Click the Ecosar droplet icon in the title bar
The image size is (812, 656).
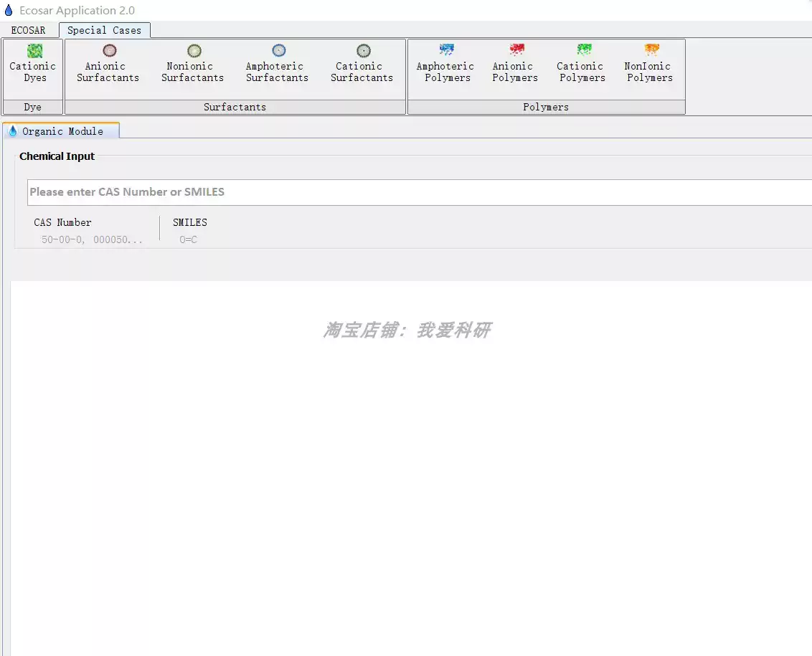(8, 10)
